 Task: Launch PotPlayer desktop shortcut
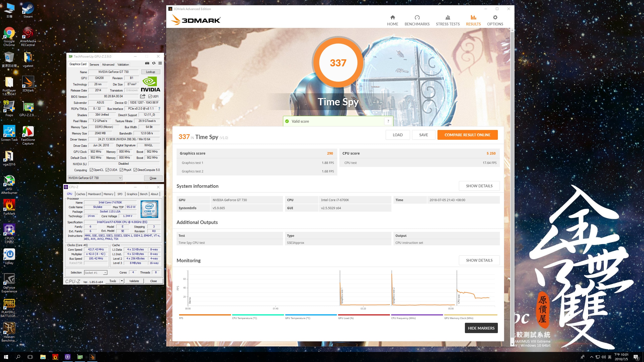[9, 86]
